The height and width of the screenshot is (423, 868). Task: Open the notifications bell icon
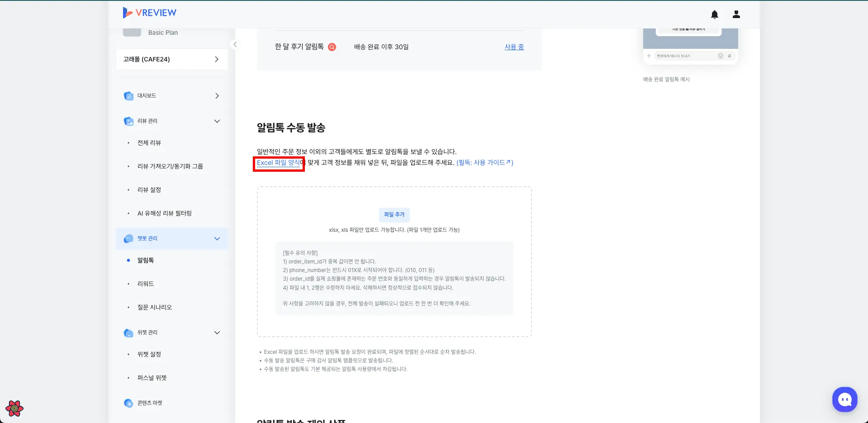715,14
